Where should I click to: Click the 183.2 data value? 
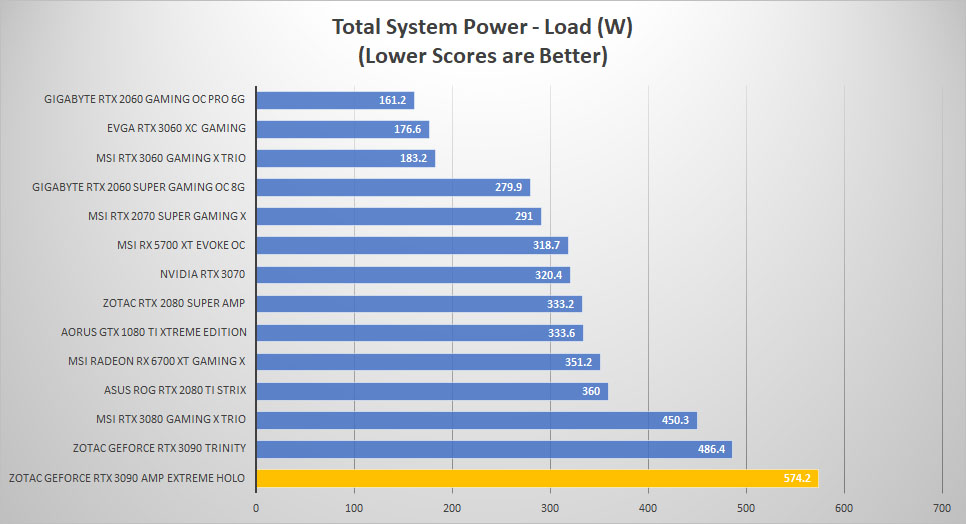(413, 158)
